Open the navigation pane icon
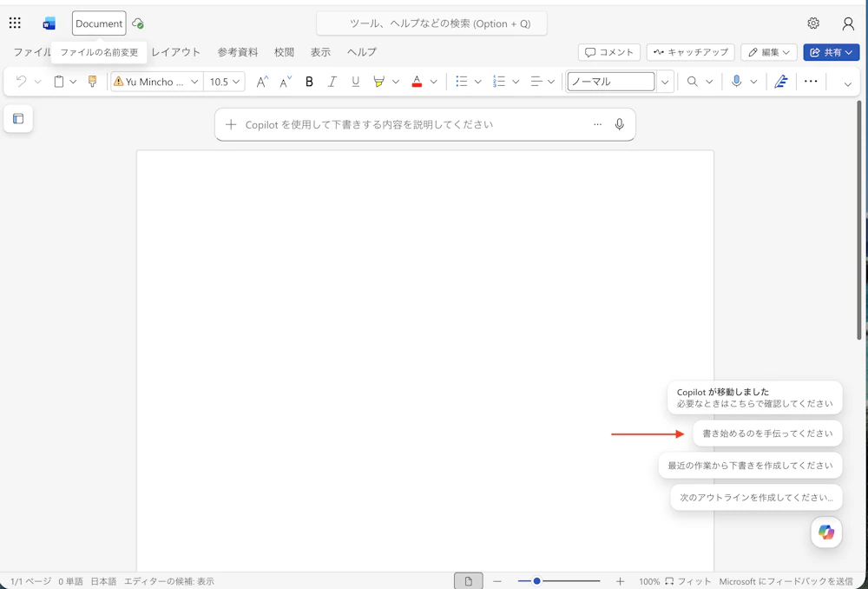The width and height of the screenshot is (868, 589). point(18,118)
